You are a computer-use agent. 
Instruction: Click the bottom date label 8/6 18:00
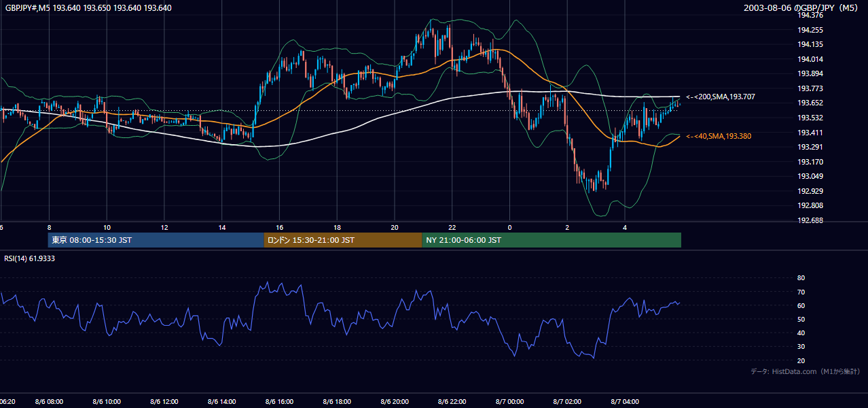338,402
